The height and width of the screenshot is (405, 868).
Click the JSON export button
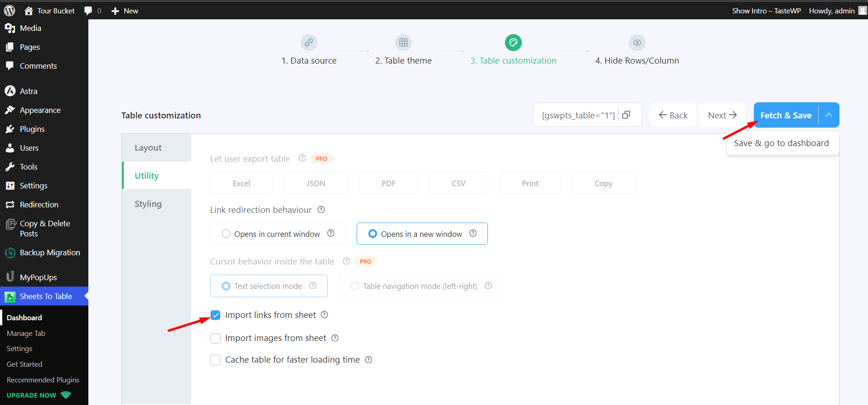coord(316,183)
